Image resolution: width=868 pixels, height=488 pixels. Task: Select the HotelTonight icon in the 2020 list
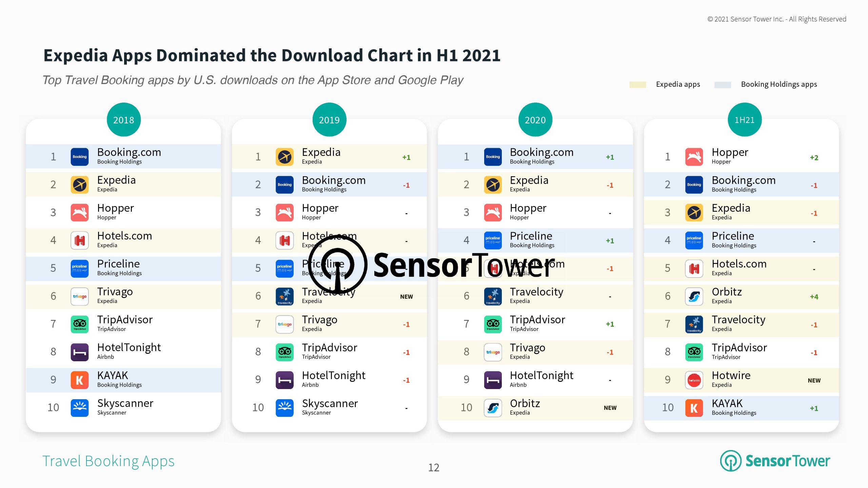pos(493,380)
